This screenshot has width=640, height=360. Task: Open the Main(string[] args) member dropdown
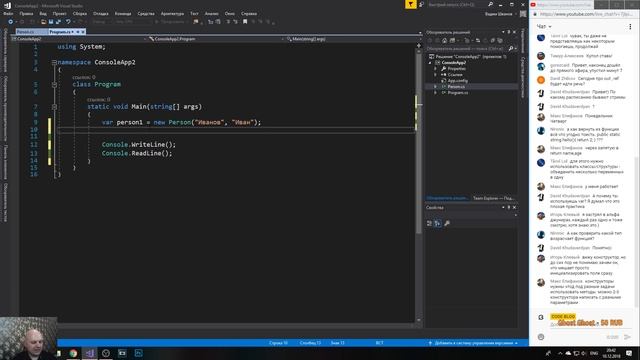[352, 39]
